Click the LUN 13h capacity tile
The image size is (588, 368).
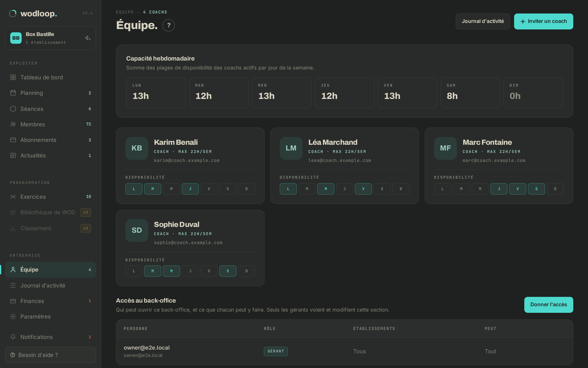pyautogui.click(x=156, y=93)
